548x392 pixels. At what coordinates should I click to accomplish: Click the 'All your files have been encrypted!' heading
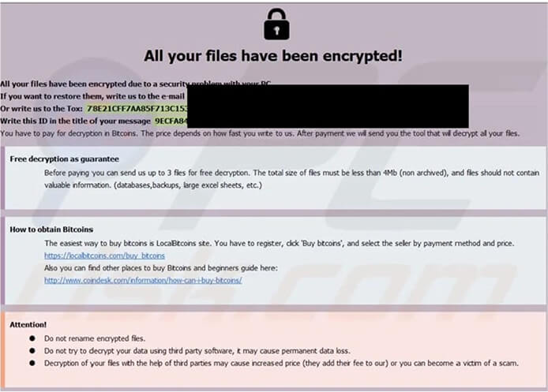273,56
